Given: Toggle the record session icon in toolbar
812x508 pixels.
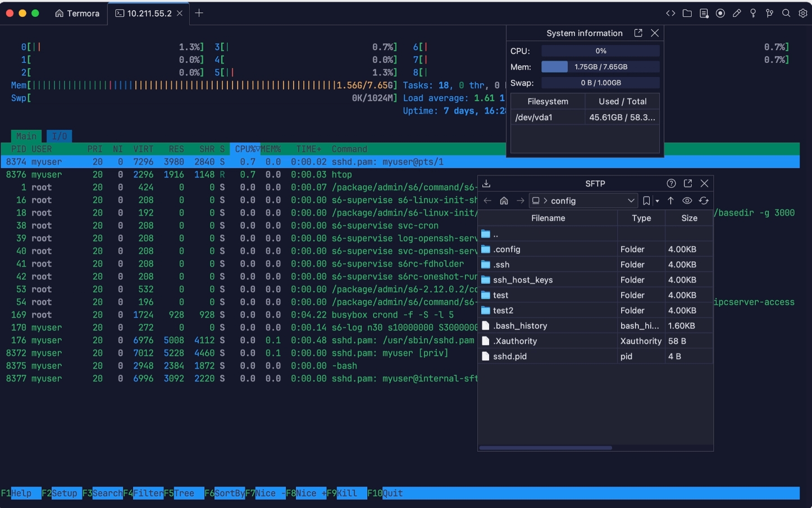Looking at the screenshot, I should click(720, 13).
